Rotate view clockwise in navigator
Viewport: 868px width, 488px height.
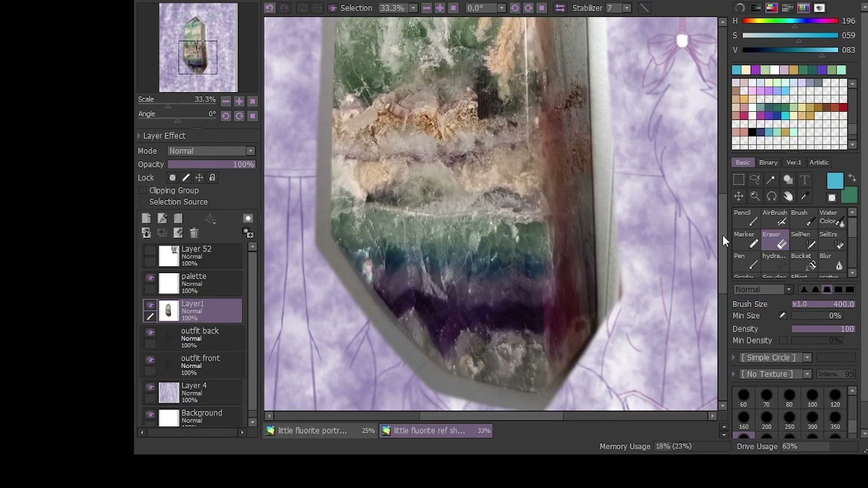coord(239,116)
